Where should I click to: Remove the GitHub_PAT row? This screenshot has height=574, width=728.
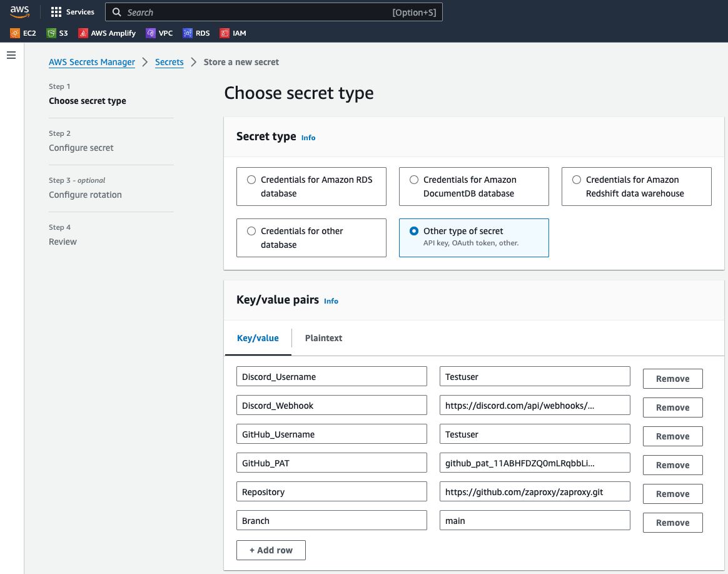pos(672,465)
